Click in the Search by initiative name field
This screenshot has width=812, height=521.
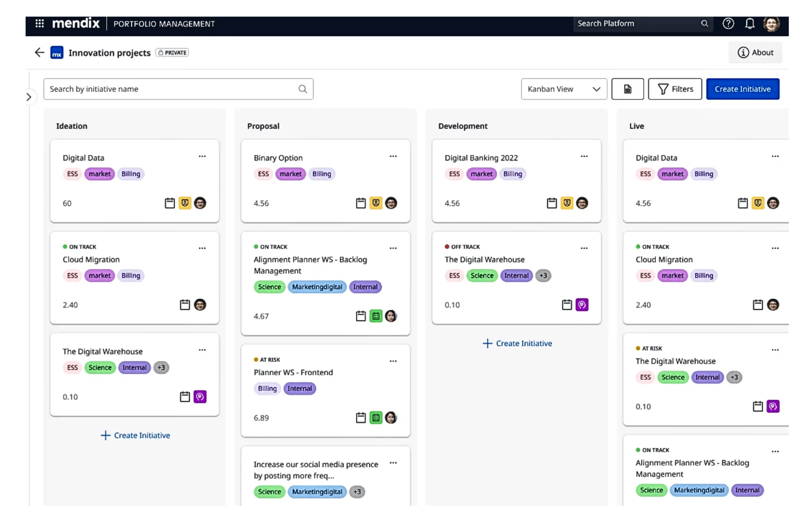click(178, 89)
